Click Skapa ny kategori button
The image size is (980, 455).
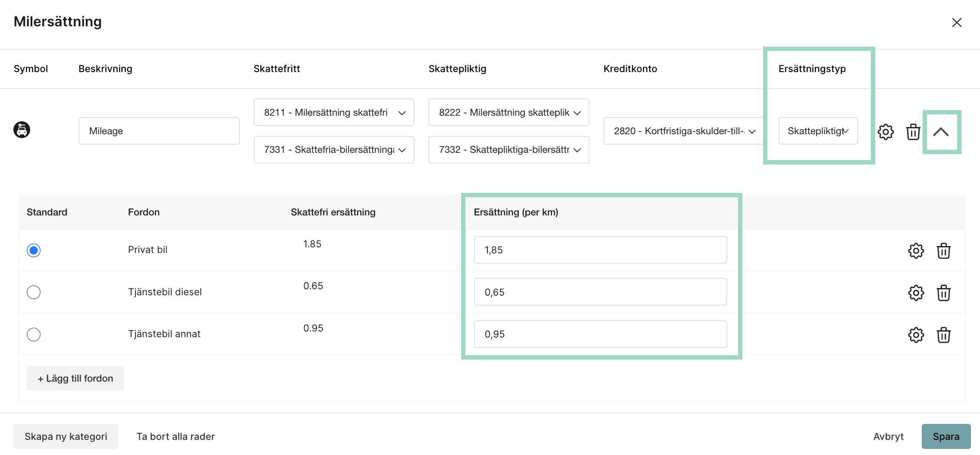(x=66, y=436)
